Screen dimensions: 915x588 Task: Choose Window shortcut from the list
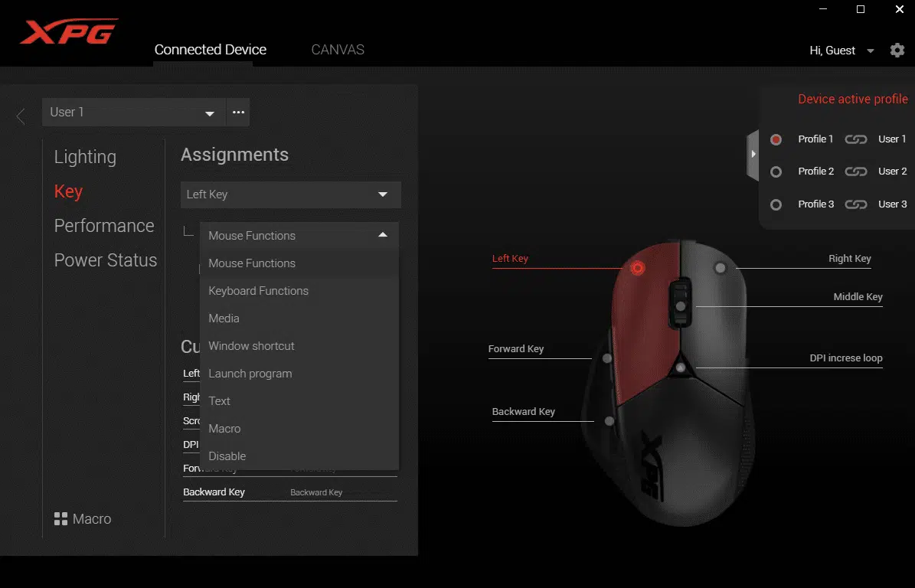coord(299,346)
